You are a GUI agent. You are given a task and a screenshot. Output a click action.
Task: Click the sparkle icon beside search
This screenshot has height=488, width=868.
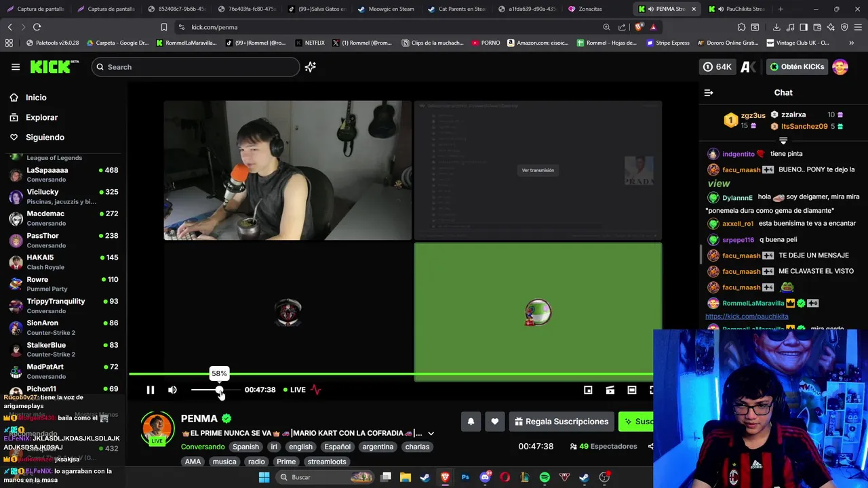click(310, 66)
